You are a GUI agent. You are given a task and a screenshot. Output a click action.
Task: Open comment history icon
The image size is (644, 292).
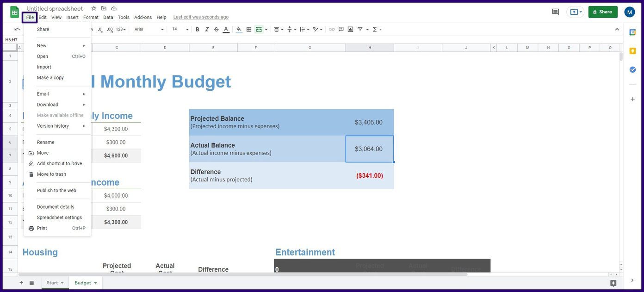pyautogui.click(x=556, y=12)
